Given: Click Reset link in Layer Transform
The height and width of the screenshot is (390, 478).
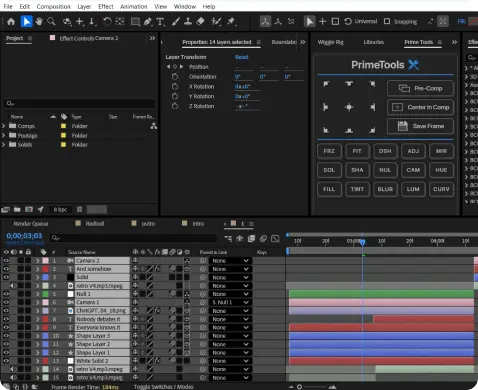Looking at the screenshot, I should tap(242, 57).
